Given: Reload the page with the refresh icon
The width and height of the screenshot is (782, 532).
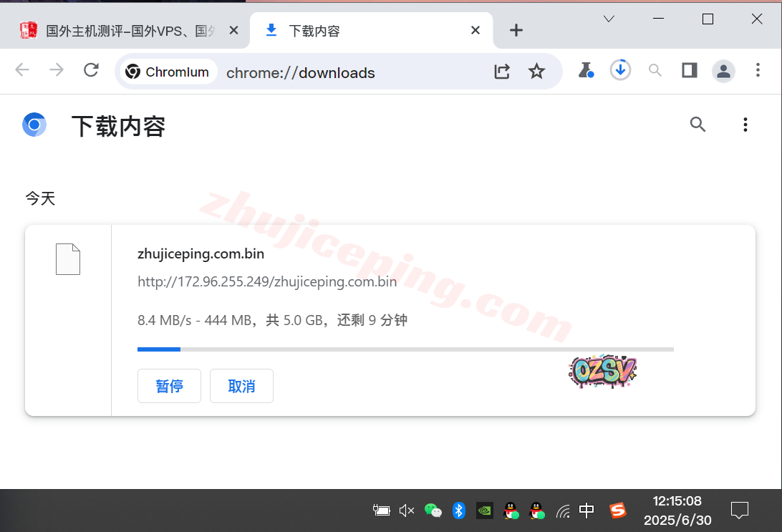Looking at the screenshot, I should click(x=91, y=70).
